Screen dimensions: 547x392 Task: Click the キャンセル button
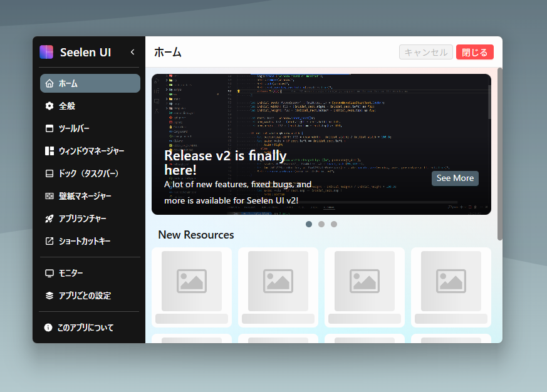point(426,52)
